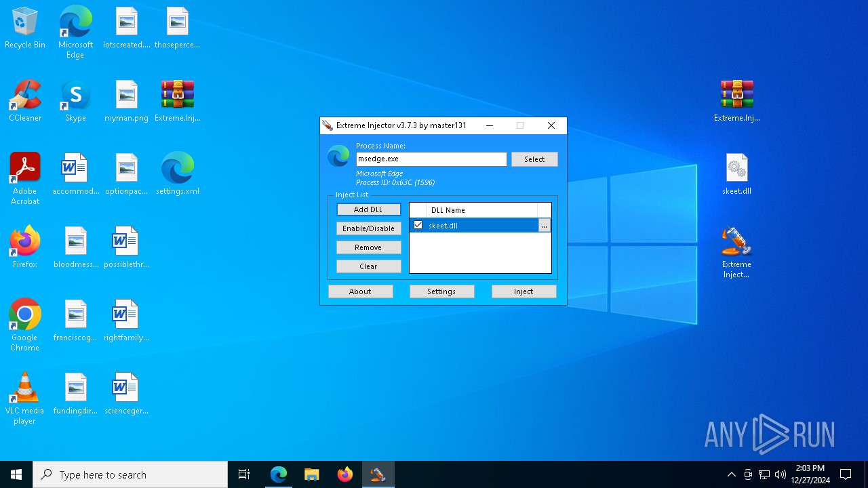Viewport: 868px width, 488px height.
Task: Open Task View on the taskbar
Action: point(244,474)
